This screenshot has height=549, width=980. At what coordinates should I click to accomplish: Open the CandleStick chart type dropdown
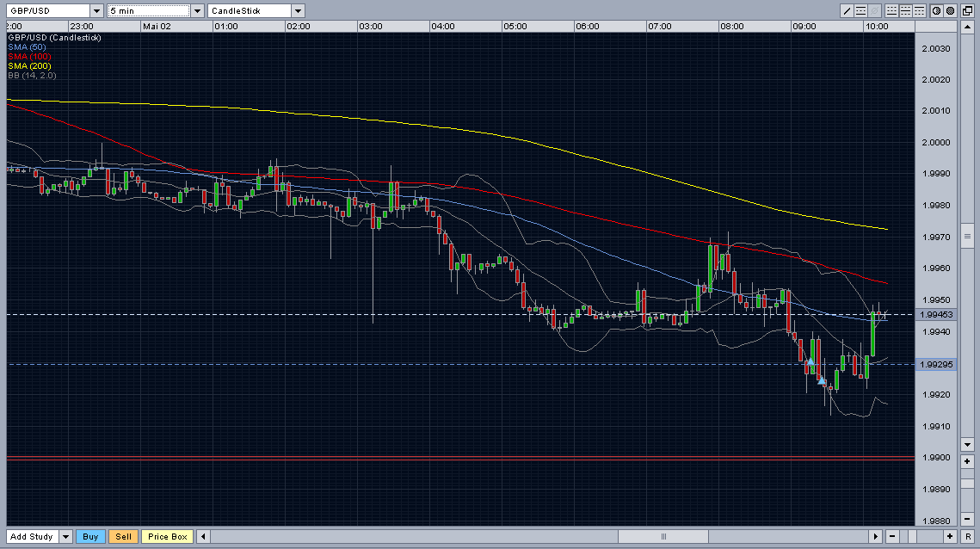pos(298,10)
